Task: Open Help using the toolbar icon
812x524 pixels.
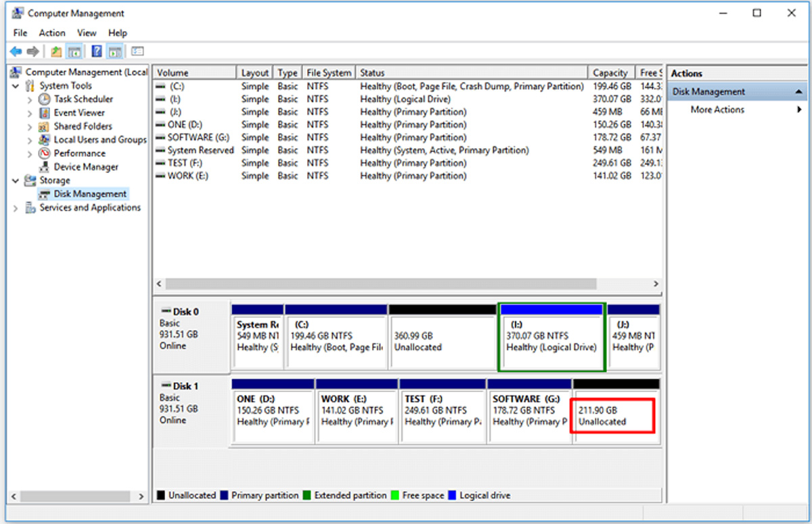Action: pyautogui.click(x=97, y=51)
